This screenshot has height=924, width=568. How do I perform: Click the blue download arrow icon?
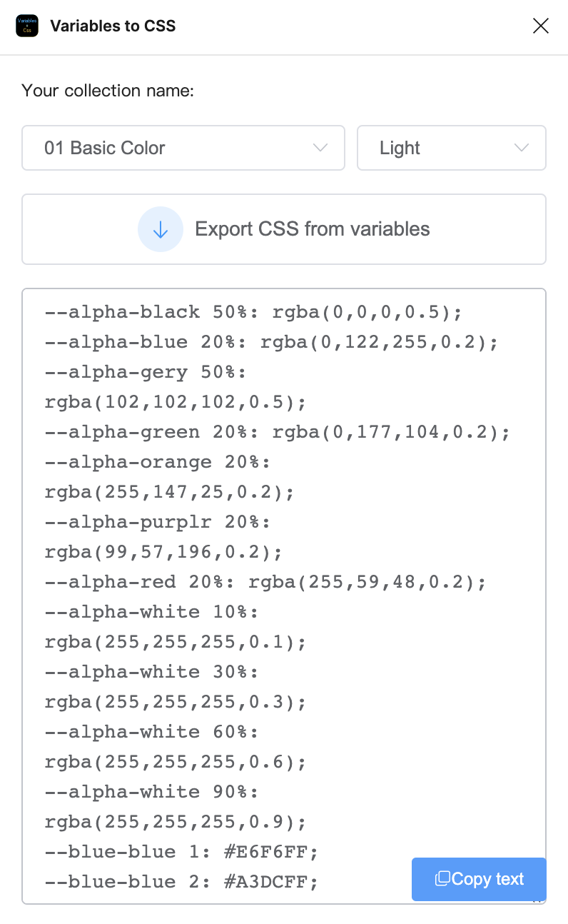(161, 229)
